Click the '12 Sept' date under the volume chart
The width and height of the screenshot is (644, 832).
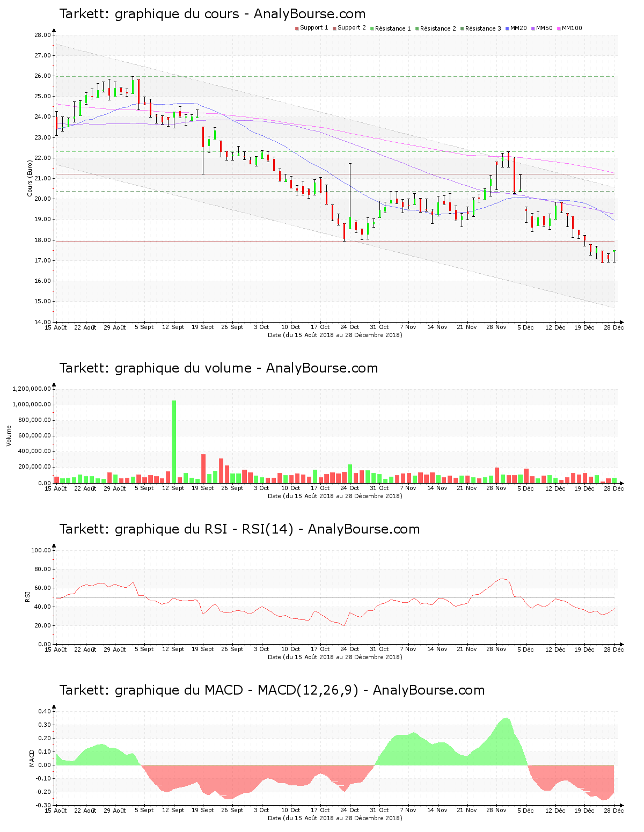tap(173, 488)
